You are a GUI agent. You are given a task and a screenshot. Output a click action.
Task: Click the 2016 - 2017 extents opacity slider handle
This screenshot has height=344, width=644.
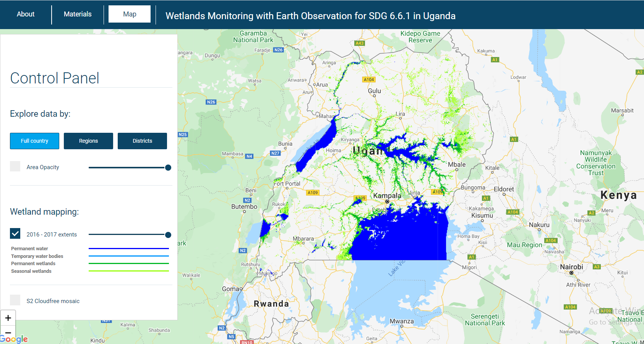coord(168,235)
